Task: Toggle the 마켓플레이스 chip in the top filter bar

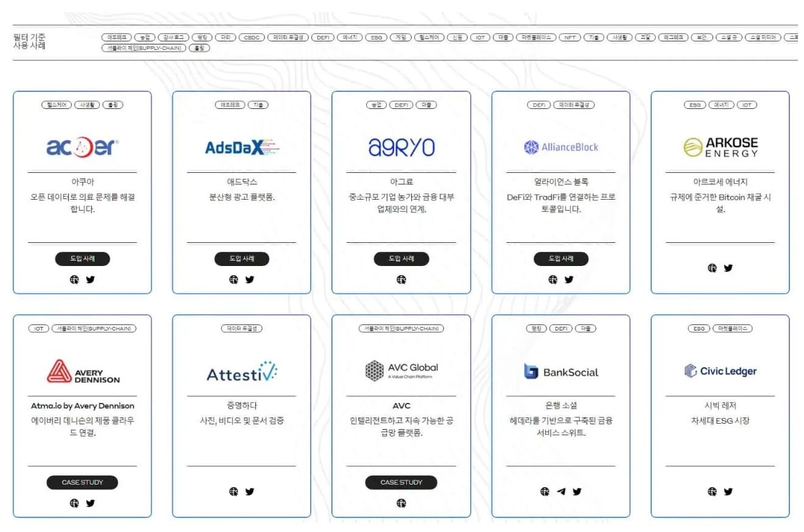Action: (536, 37)
